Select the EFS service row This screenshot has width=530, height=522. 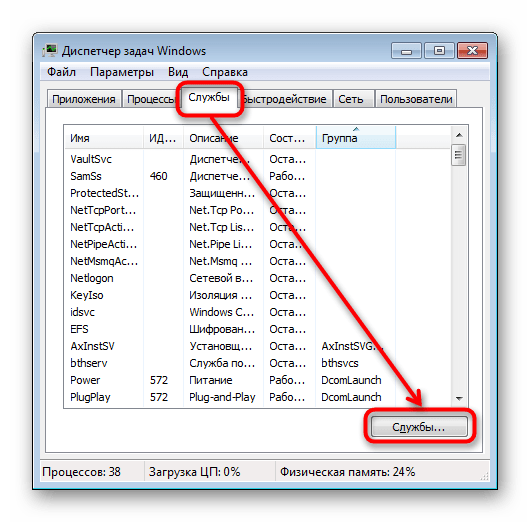230,329
